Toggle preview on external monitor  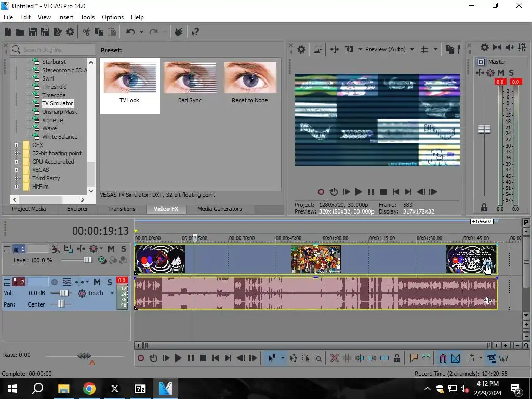coord(318,49)
